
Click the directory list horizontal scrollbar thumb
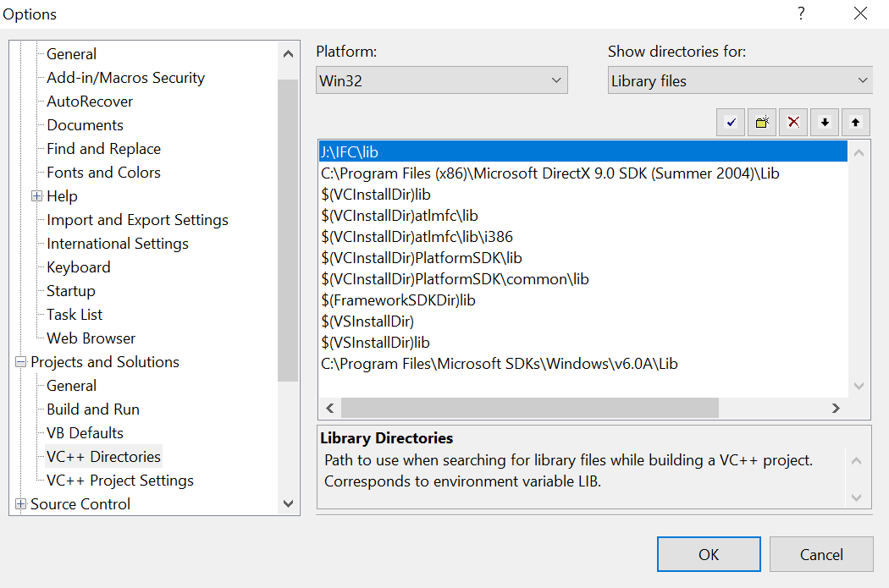click(529, 408)
